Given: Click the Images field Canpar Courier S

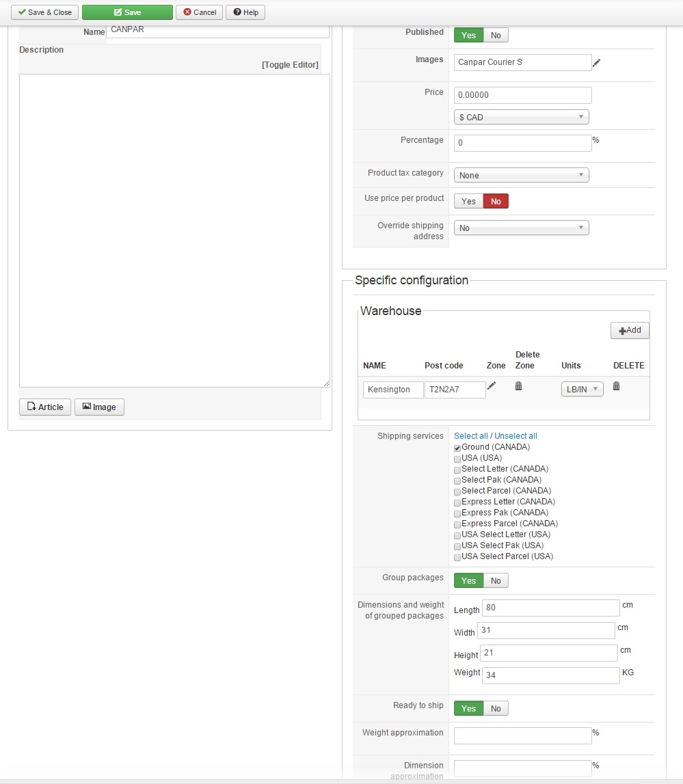Looking at the screenshot, I should click(523, 62).
